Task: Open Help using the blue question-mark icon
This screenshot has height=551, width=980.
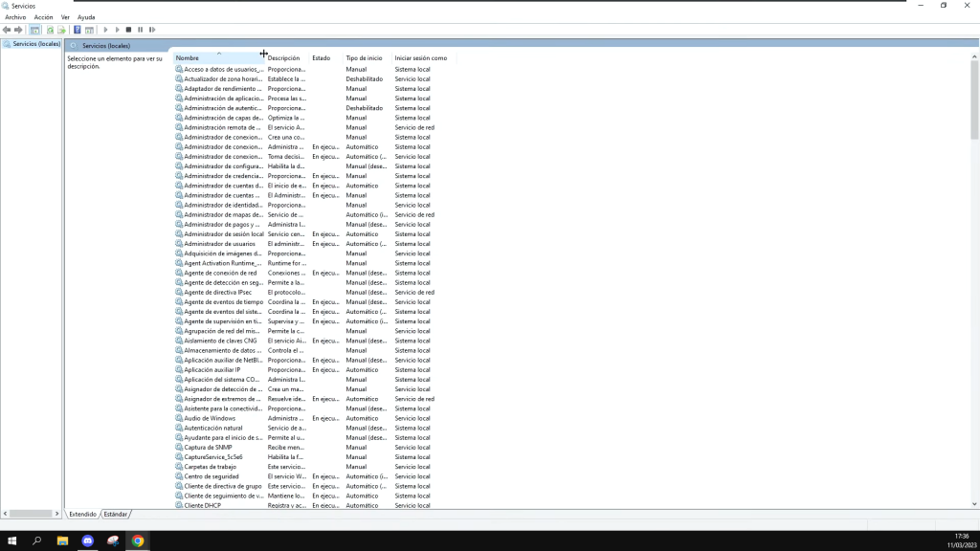Action: 77,30
